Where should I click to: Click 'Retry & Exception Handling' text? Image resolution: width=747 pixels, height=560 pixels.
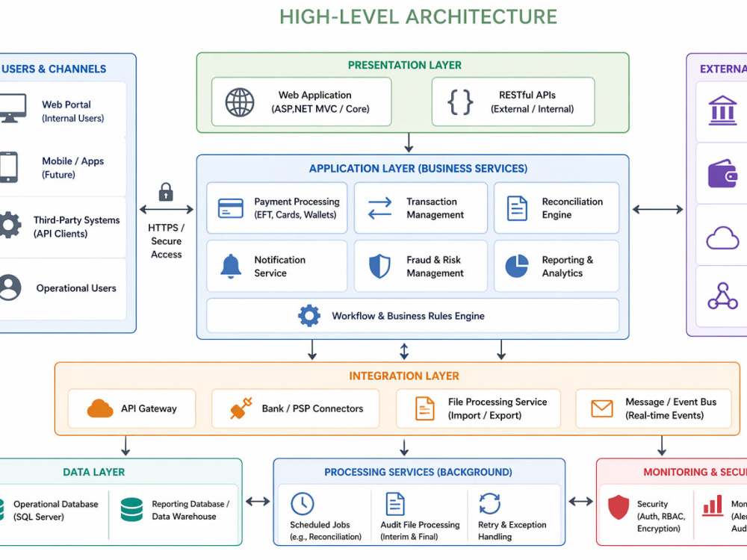[x=512, y=530]
